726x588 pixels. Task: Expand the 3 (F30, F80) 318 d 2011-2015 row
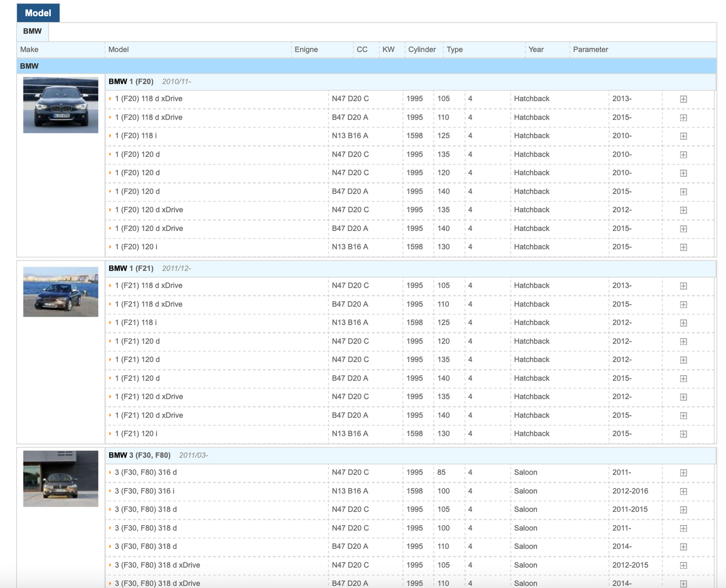click(683, 510)
